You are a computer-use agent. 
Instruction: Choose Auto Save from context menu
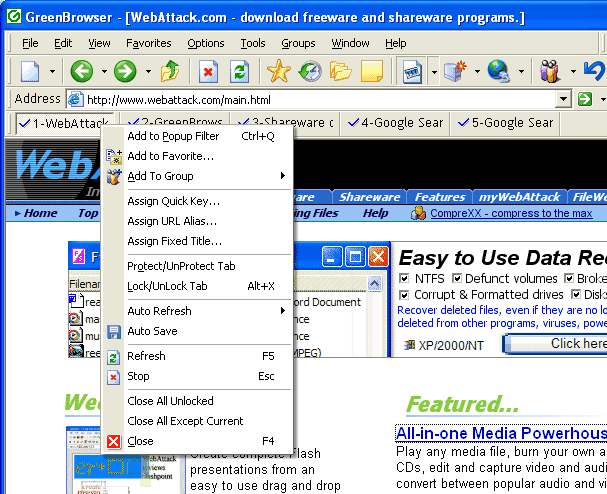[x=197, y=331]
